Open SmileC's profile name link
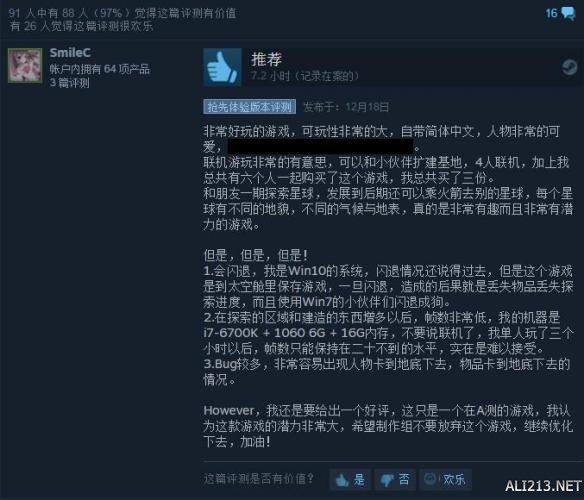This screenshot has height=500, width=584. 70,53
